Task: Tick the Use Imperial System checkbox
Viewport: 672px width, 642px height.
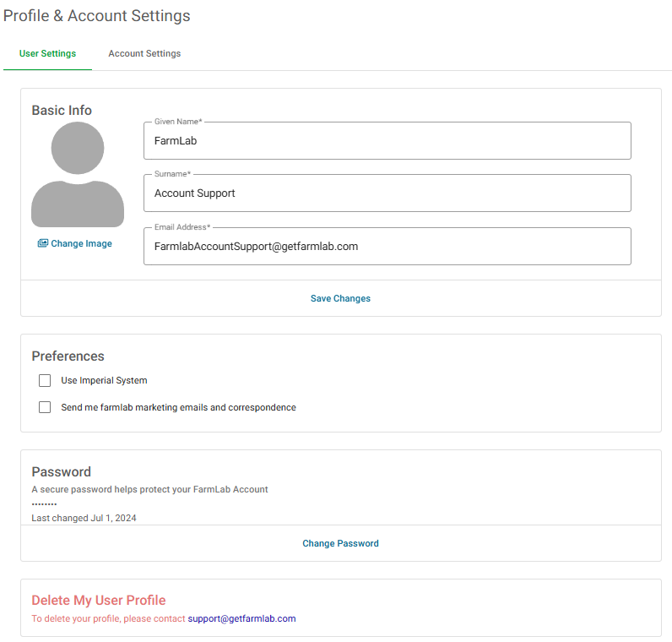Action: point(45,381)
